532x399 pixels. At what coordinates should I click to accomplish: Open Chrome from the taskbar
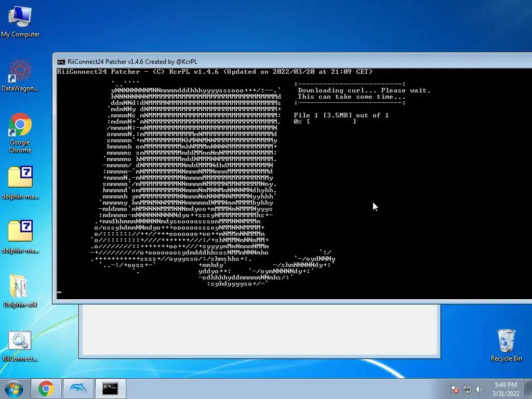(46, 389)
